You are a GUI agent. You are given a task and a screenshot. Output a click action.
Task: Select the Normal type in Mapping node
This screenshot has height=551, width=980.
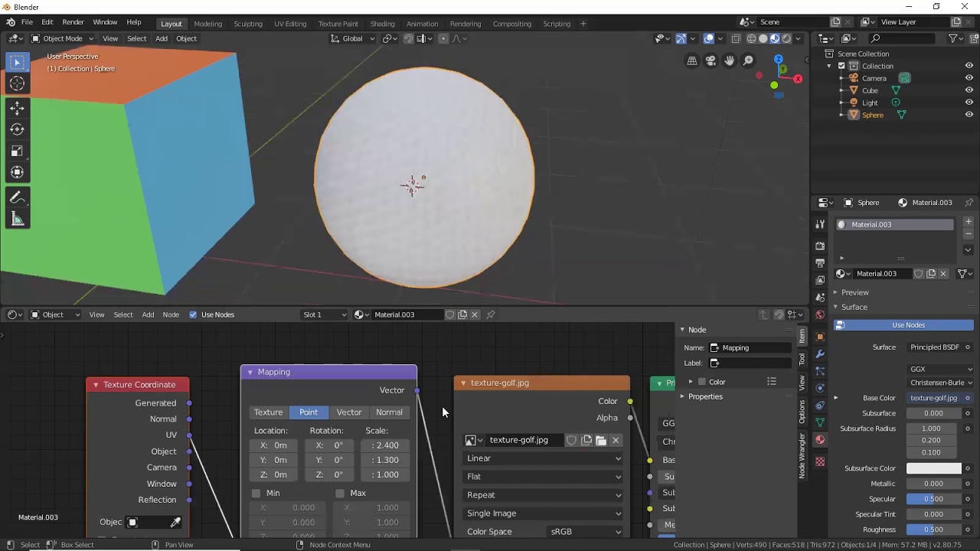point(389,412)
